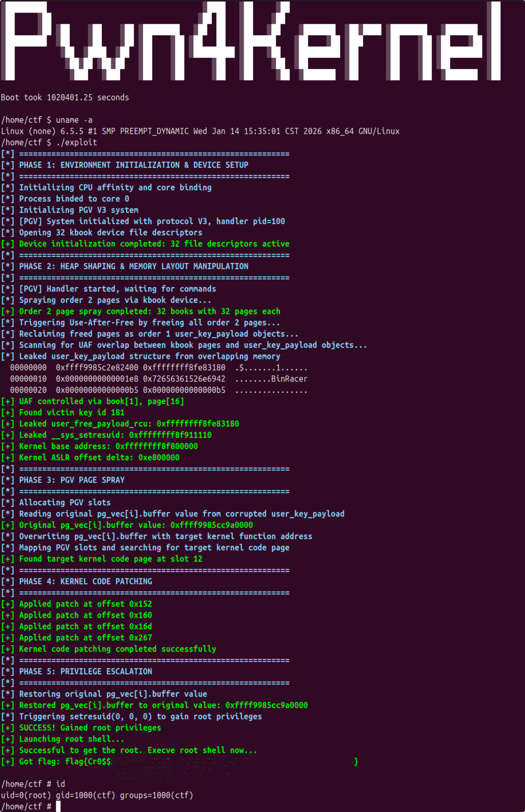This screenshot has height=812, width=525.
Task: Click the 'Boot took 1020401.25 seconds' line
Action: pos(65,98)
